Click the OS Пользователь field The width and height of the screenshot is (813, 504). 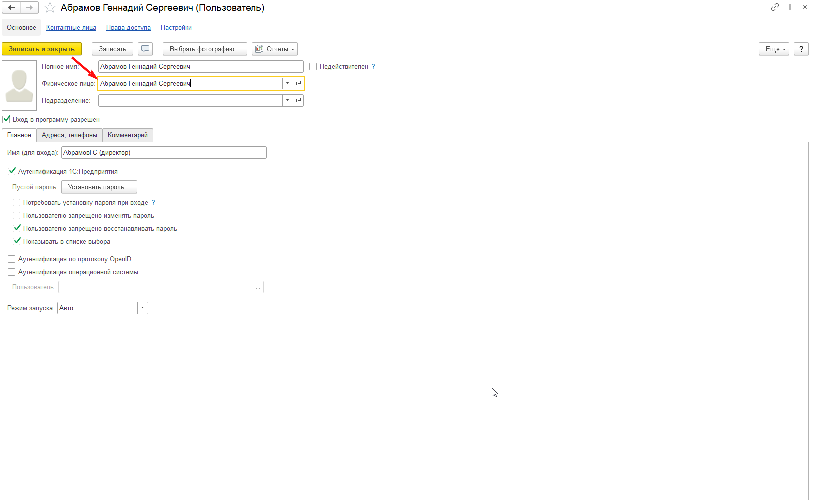155,287
